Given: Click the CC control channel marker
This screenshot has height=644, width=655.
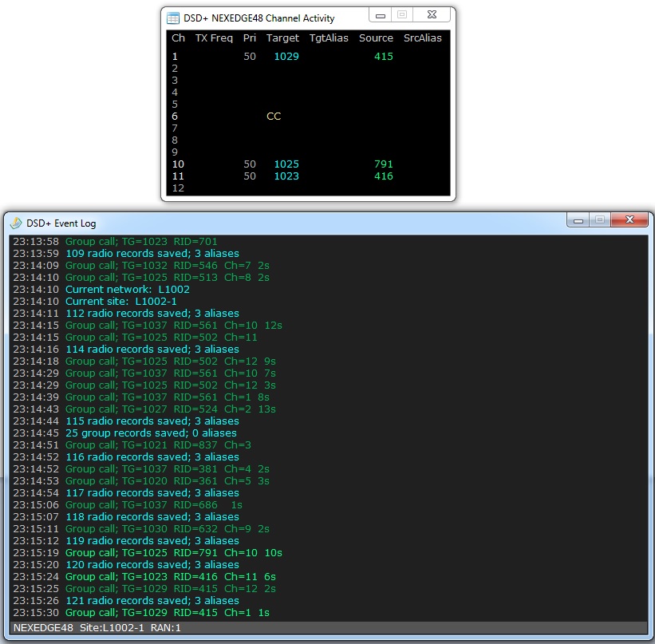Looking at the screenshot, I should pos(274,117).
